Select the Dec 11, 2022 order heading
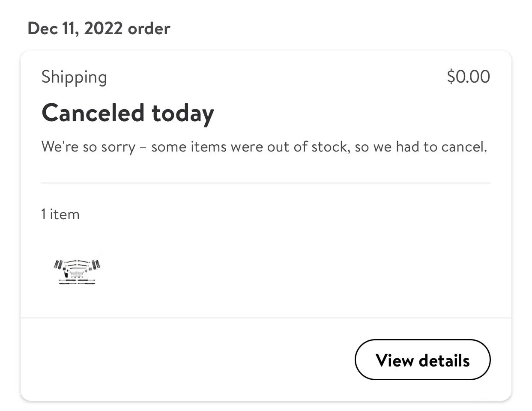This screenshot has width=532, height=411. (x=99, y=29)
